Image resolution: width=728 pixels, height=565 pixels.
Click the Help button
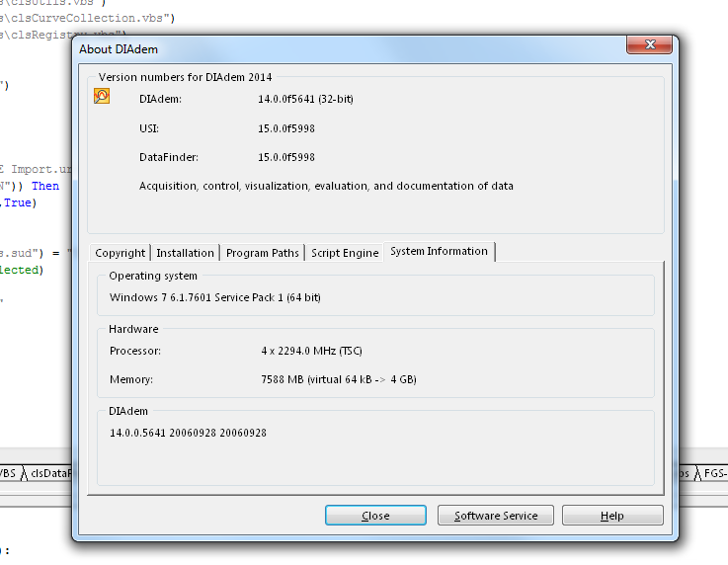point(612,516)
